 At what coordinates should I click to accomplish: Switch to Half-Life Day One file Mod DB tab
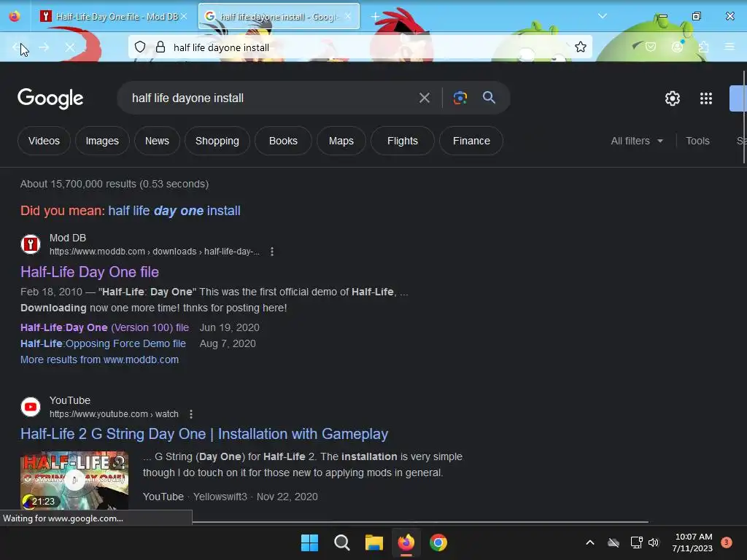pyautogui.click(x=113, y=16)
